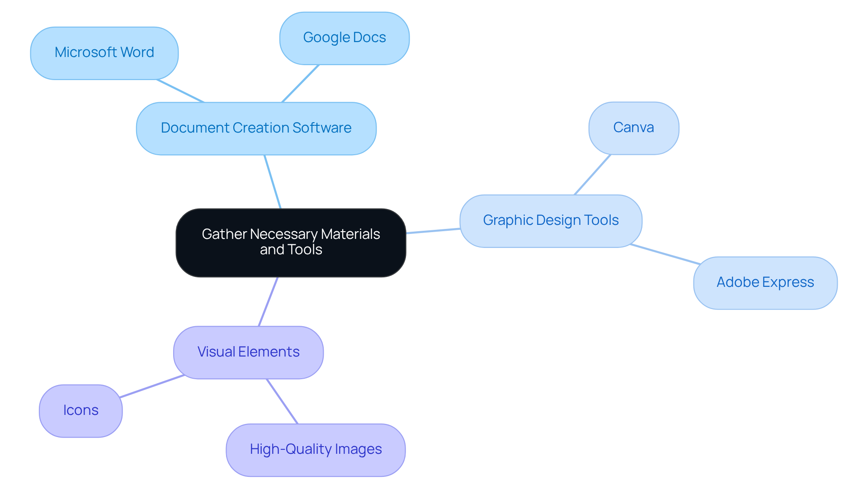The width and height of the screenshot is (868, 490).
Task: Click the High-Quality Images node
Action: pos(316,449)
